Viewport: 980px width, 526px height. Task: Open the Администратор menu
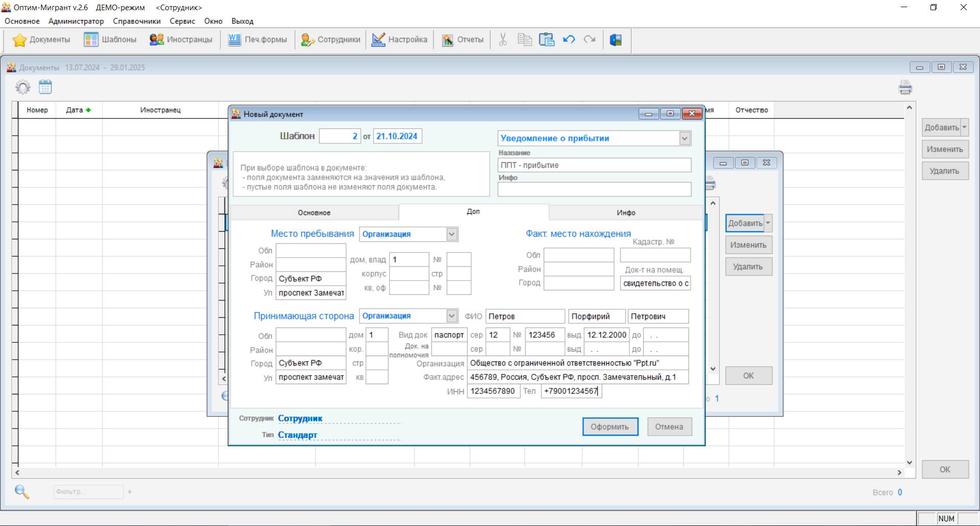(76, 21)
